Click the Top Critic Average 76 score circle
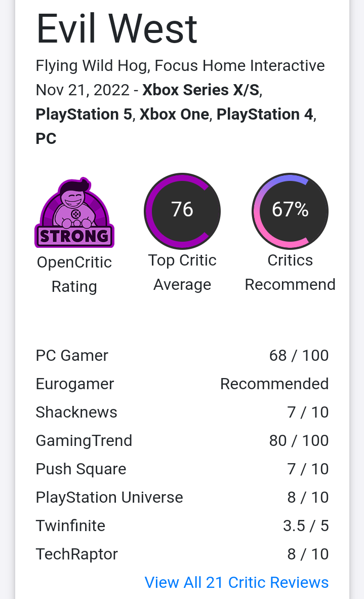364x599 pixels. pyautogui.click(x=182, y=211)
